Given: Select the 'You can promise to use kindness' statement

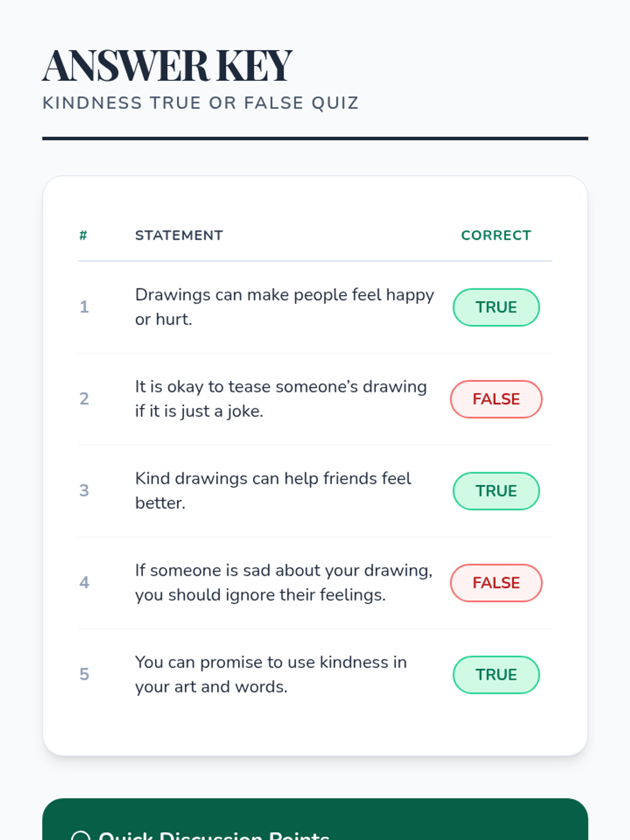Looking at the screenshot, I should click(x=270, y=674).
